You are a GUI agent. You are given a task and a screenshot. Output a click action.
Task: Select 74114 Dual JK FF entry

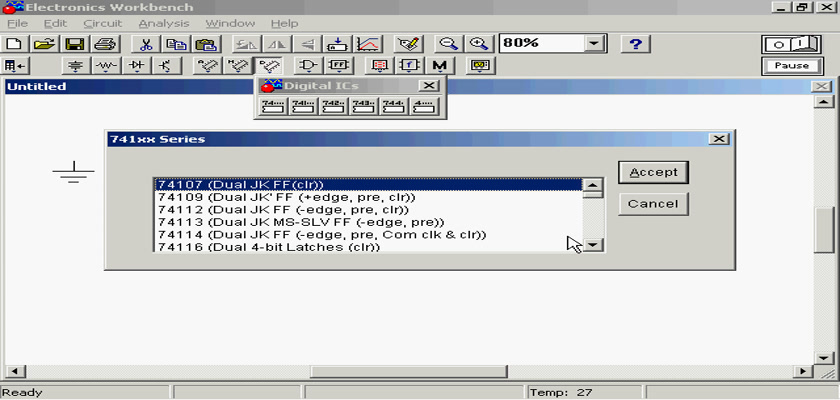368,235
